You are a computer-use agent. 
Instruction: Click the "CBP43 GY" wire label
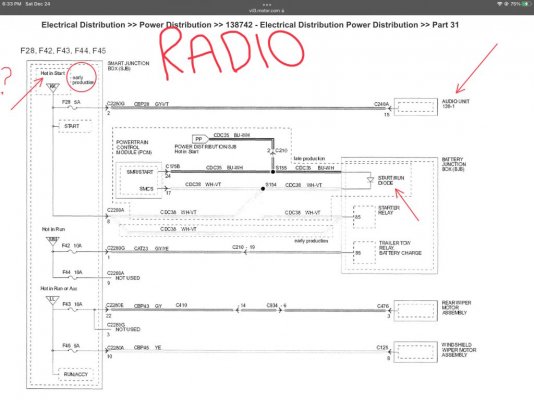tap(147, 306)
